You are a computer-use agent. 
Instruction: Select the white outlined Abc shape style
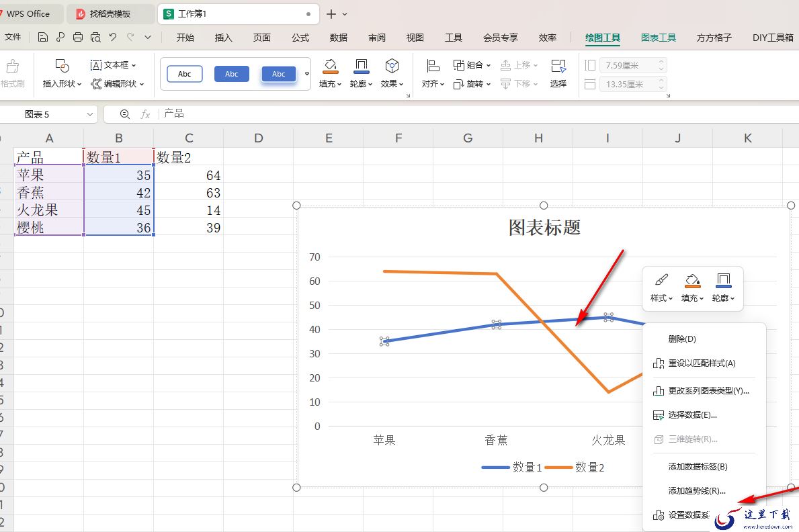(x=185, y=74)
